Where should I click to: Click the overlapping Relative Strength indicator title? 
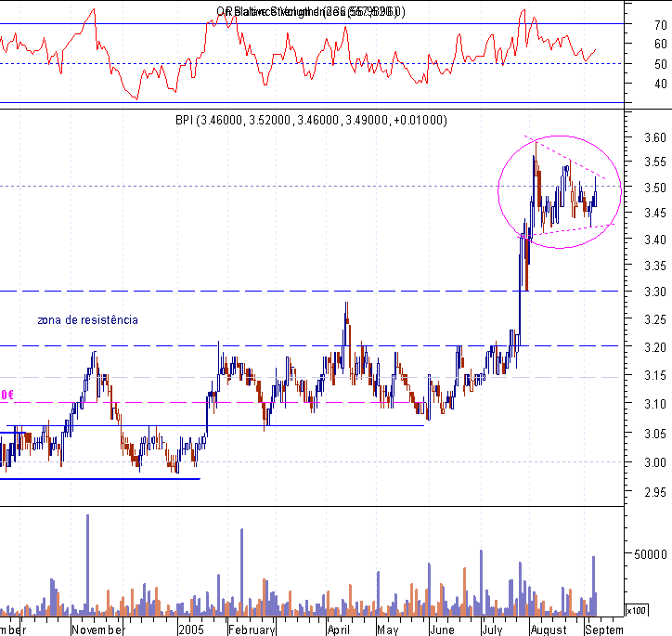click(x=311, y=11)
